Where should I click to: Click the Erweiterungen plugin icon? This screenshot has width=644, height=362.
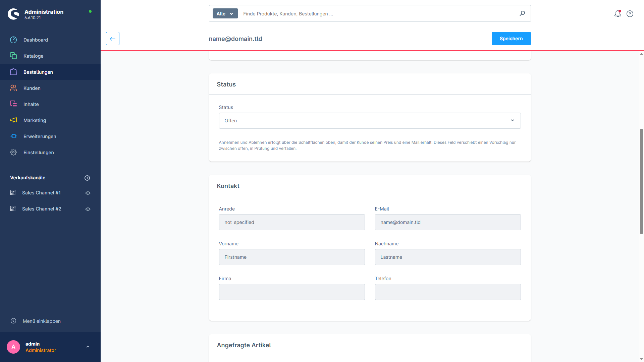point(13,136)
